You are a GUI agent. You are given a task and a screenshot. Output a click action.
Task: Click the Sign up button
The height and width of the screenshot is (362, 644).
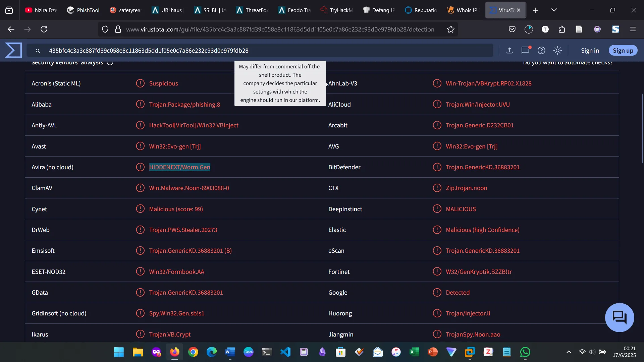tap(623, 50)
